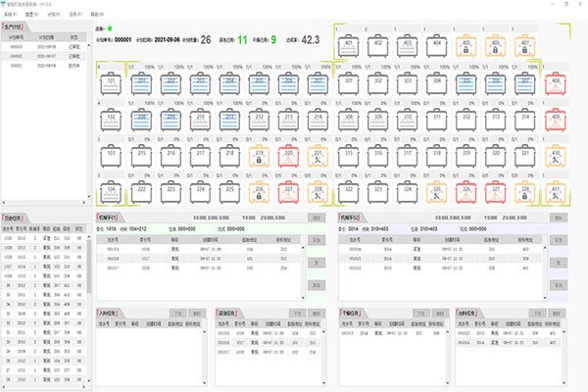The width and height of the screenshot is (588, 392).
Task: Click 出料任务 table vertical scrollbar
Action: [564, 358]
